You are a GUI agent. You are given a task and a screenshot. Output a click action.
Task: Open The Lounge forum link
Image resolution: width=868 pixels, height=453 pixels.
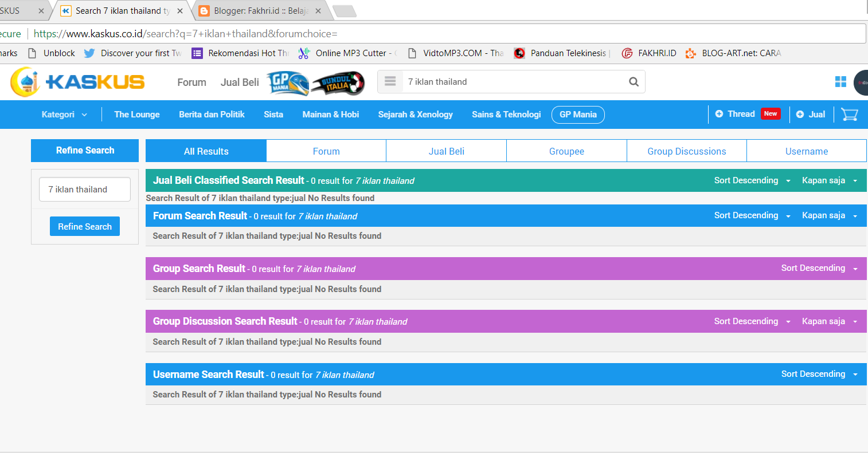(137, 115)
